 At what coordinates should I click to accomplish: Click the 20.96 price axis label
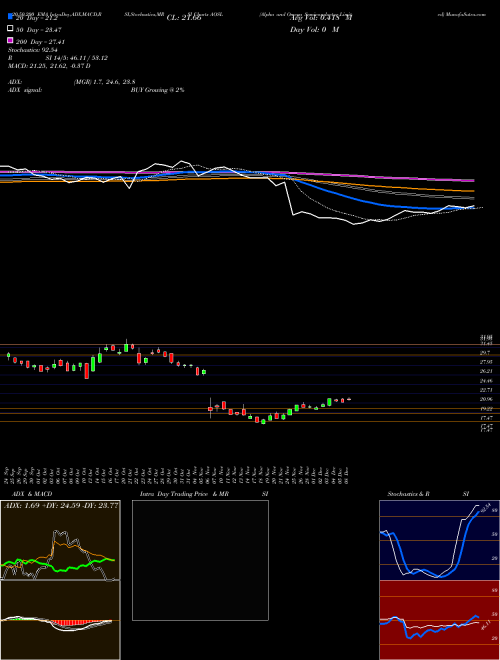click(x=486, y=399)
